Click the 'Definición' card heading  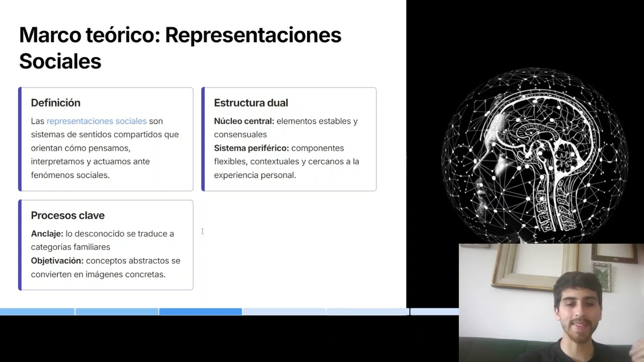[55, 103]
